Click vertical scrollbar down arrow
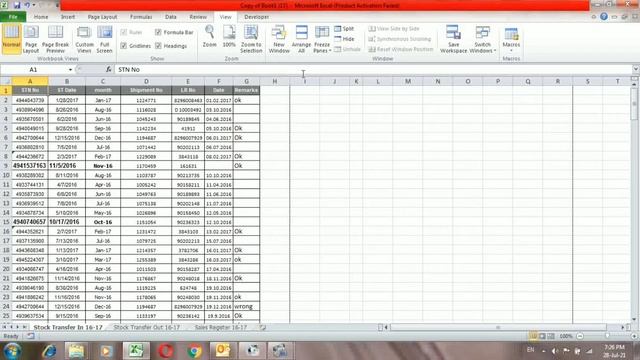 [x=634, y=319]
